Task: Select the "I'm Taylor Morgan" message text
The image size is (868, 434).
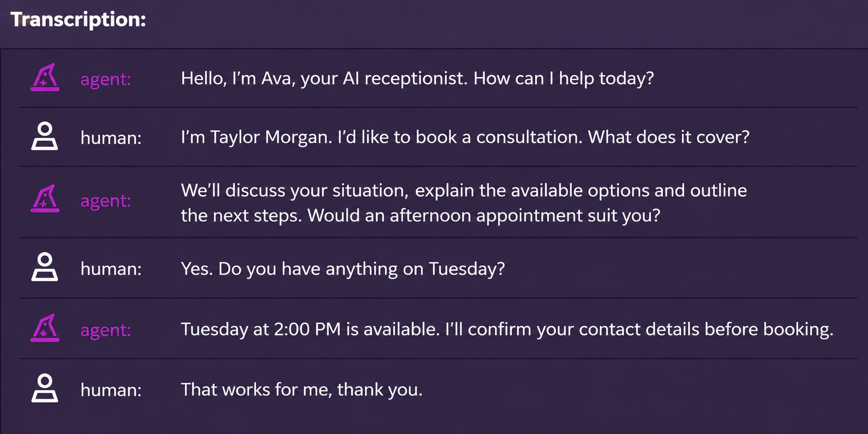Action: tap(465, 137)
